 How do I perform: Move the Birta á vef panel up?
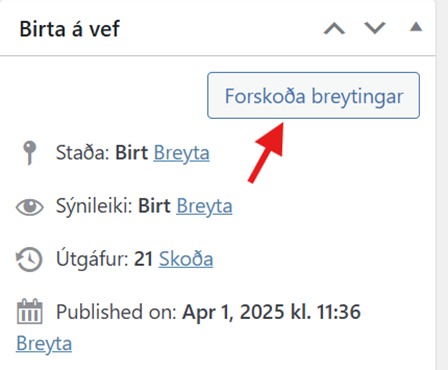[334, 29]
